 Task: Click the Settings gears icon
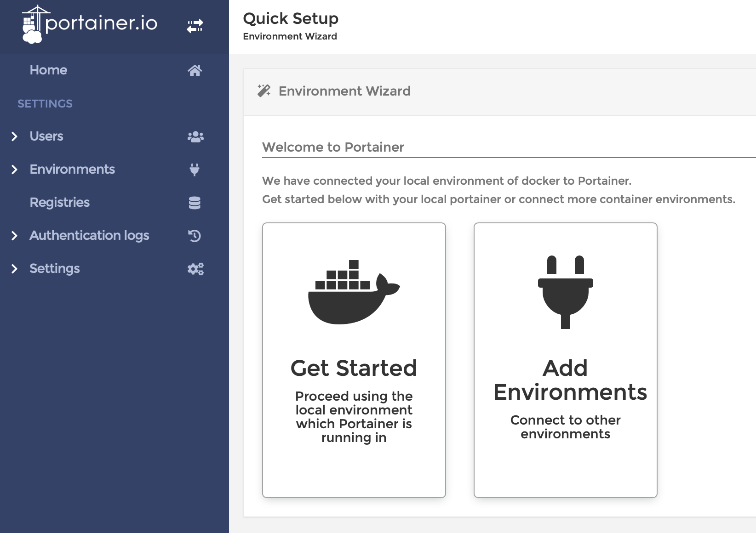coord(195,268)
